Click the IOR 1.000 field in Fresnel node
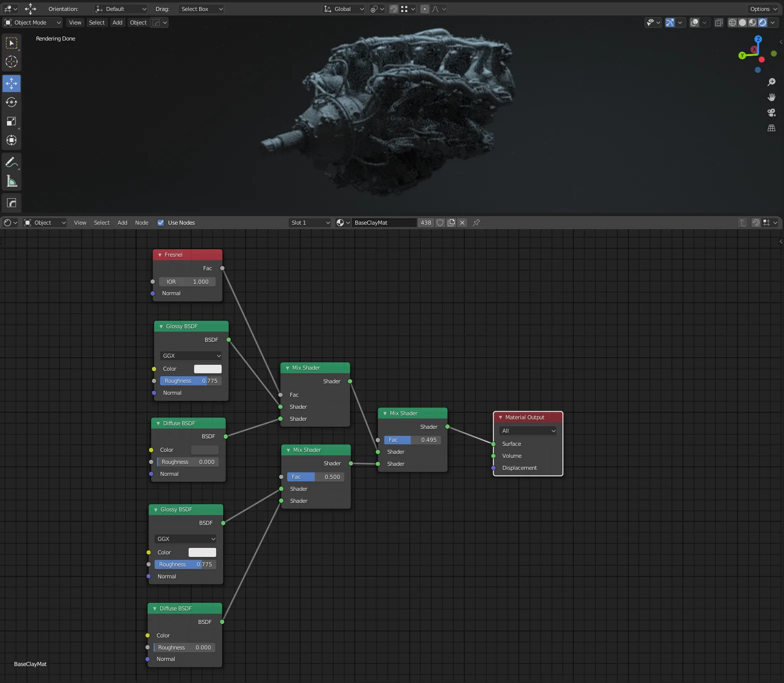Image resolution: width=784 pixels, height=683 pixels. point(187,282)
